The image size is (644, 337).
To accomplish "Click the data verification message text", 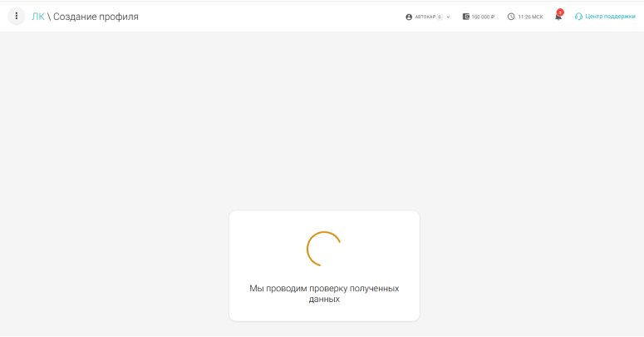I will 324,293.
